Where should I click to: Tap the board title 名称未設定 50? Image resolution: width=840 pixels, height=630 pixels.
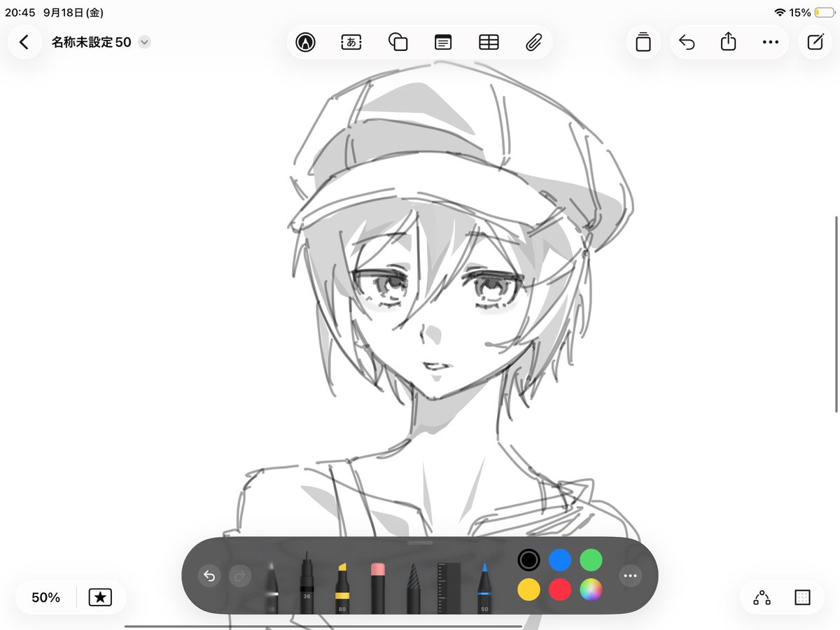click(92, 42)
